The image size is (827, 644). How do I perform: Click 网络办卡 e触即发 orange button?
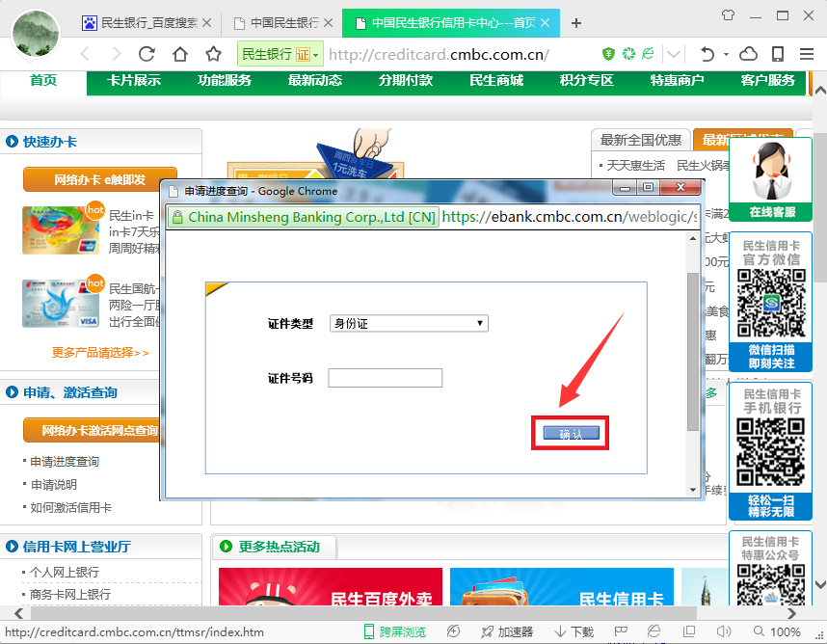click(x=100, y=180)
